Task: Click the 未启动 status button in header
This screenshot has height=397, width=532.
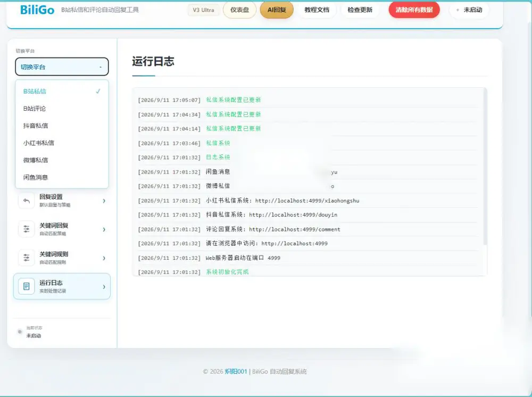Action: [x=469, y=10]
